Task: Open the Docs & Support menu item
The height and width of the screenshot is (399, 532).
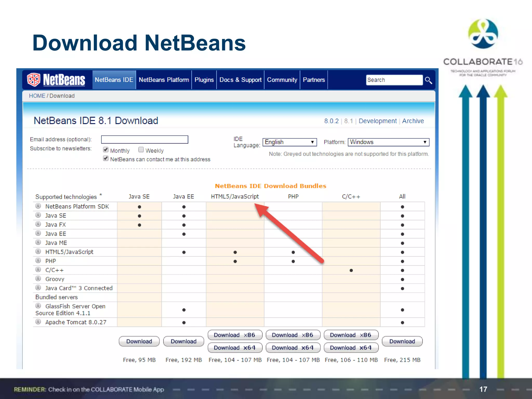Action: pyautogui.click(x=241, y=80)
